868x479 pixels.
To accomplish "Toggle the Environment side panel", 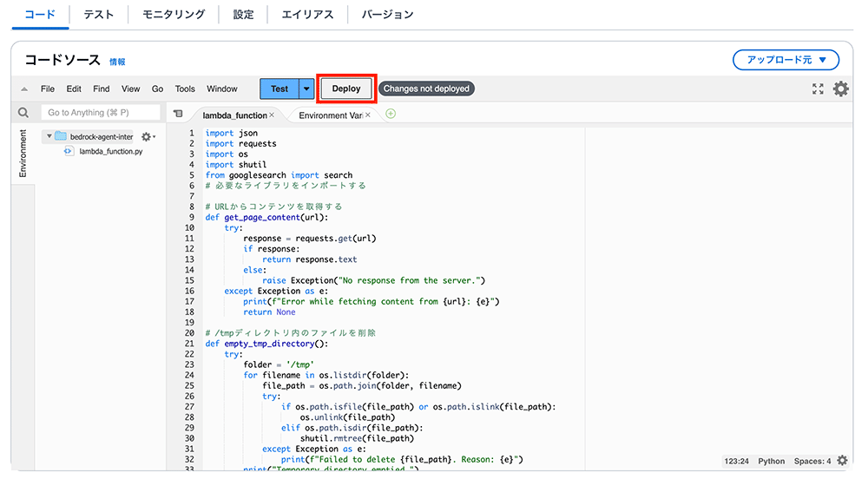I will tap(23, 154).
